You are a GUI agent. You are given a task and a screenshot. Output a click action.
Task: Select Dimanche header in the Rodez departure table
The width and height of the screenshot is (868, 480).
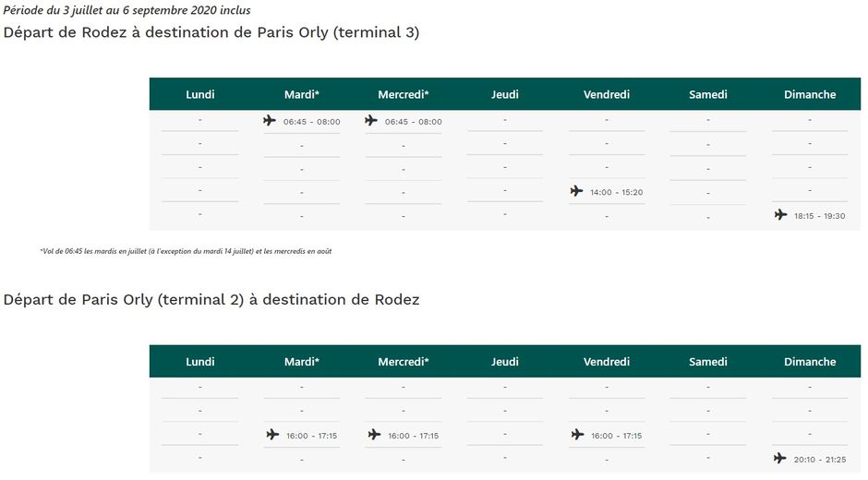tap(810, 94)
